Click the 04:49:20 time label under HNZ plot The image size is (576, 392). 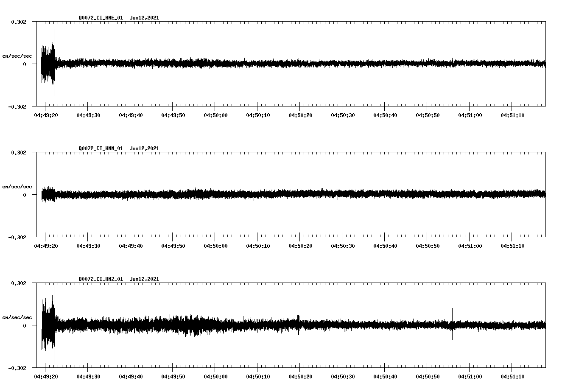46,377
